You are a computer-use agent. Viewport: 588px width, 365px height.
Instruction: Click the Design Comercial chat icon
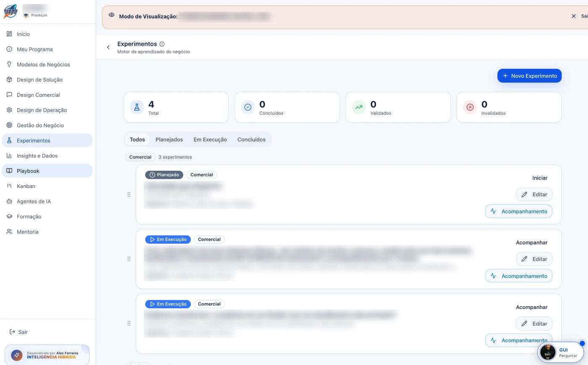click(x=9, y=95)
